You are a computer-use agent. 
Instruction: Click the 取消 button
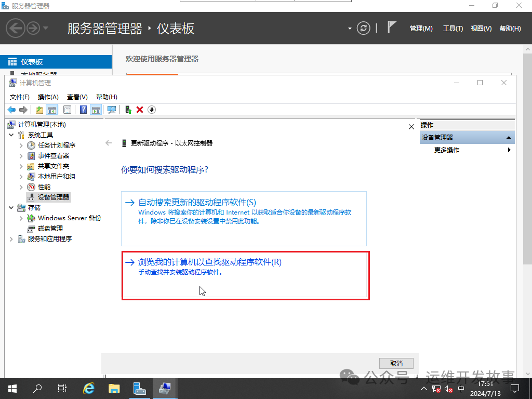pyautogui.click(x=396, y=363)
